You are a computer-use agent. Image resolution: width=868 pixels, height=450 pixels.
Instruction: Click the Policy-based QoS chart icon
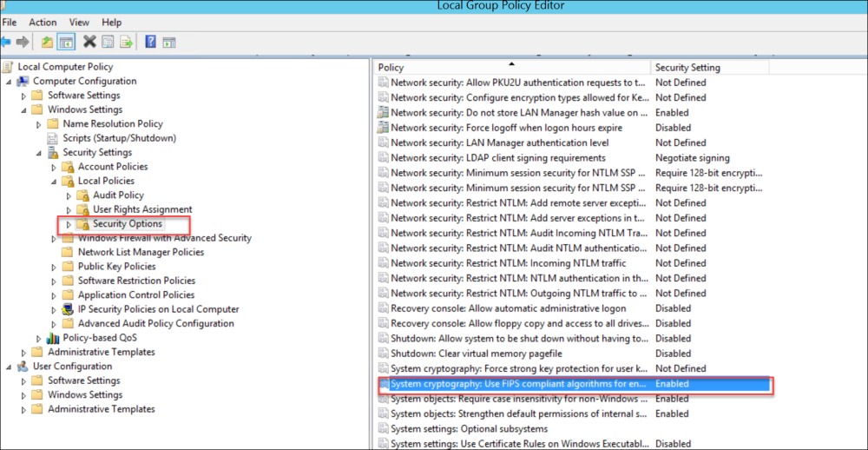[x=54, y=338]
